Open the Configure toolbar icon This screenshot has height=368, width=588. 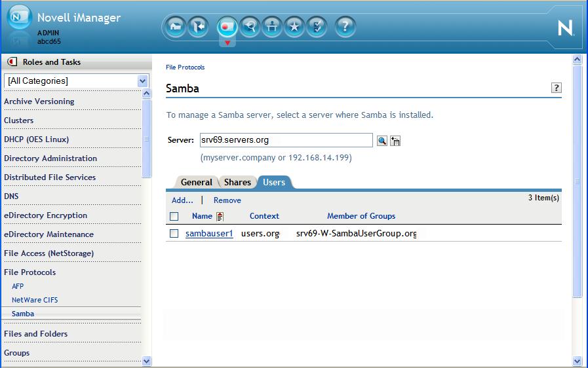272,27
